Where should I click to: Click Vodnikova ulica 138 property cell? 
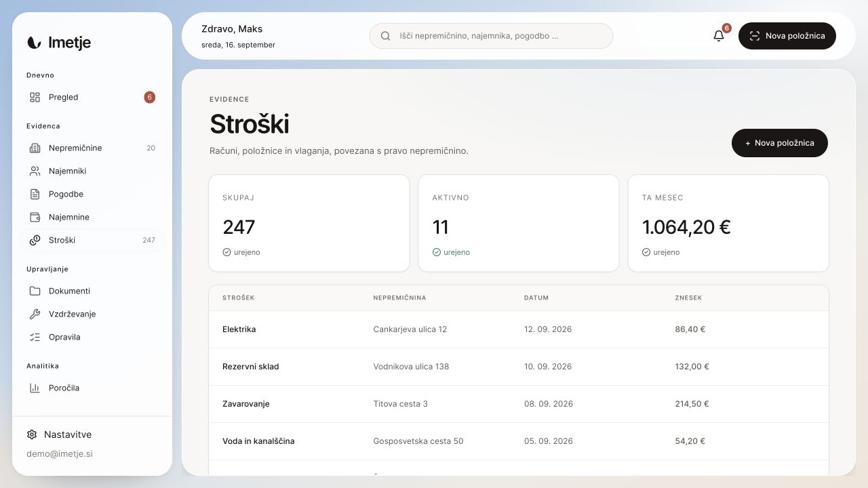(x=411, y=367)
